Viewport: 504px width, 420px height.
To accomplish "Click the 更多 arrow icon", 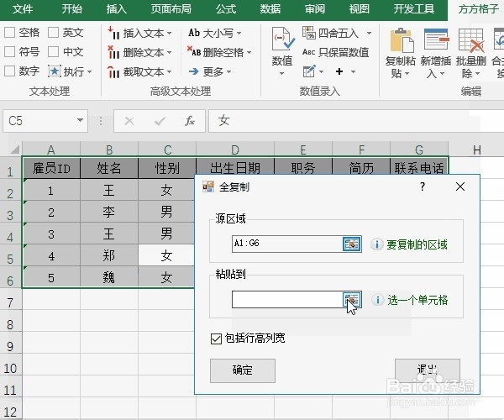I will [x=193, y=71].
